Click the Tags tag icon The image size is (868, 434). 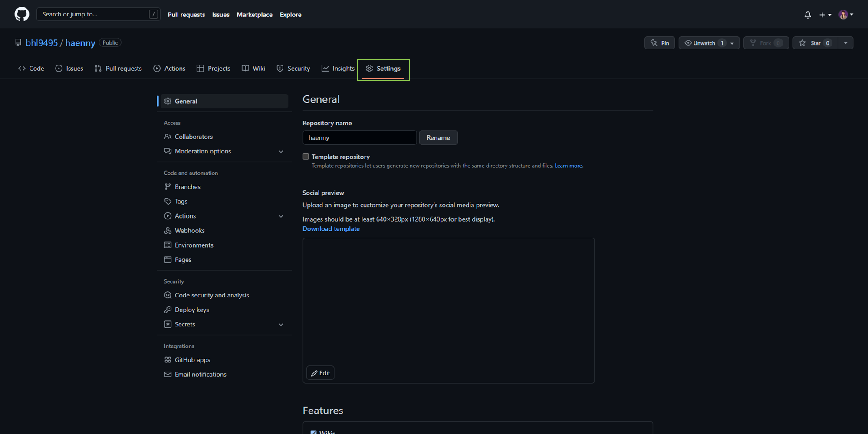(168, 201)
